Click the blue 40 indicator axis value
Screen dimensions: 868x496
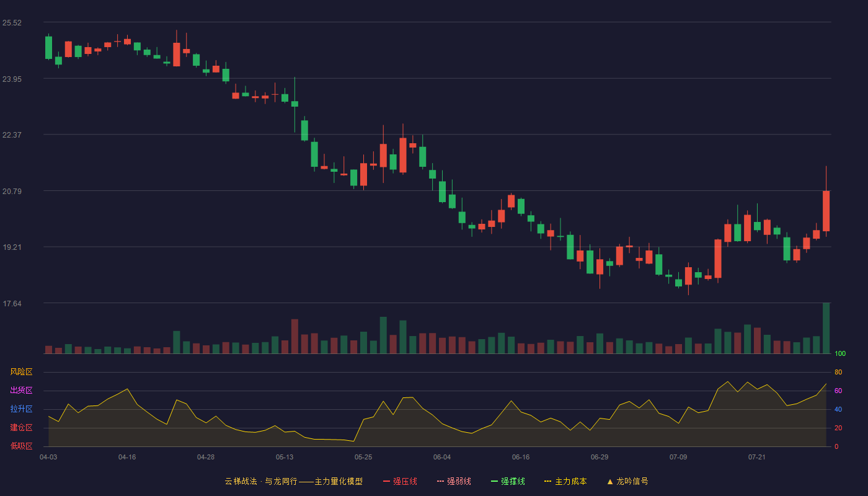[838, 409]
